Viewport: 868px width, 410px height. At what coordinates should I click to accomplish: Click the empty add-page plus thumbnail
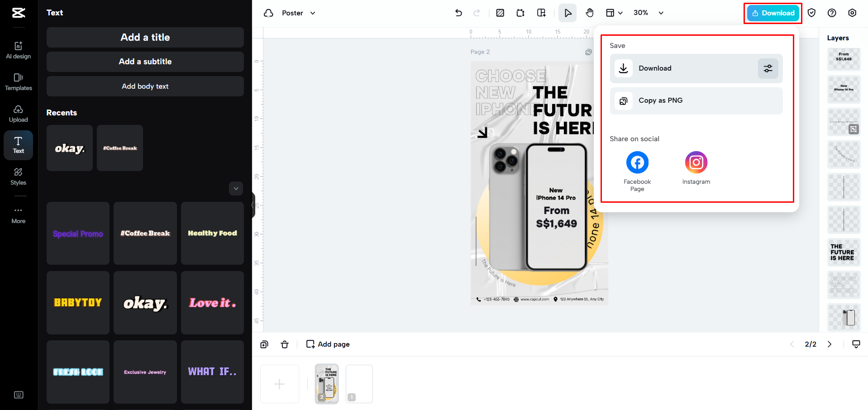click(x=280, y=384)
